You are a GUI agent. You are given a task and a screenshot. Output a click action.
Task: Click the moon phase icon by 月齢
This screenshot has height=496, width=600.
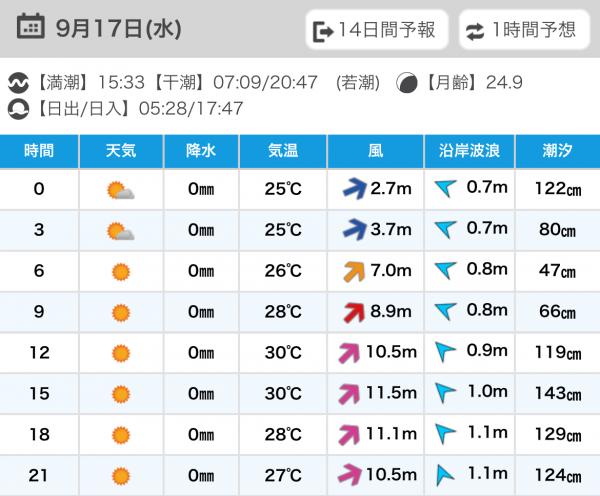[407, 83]
